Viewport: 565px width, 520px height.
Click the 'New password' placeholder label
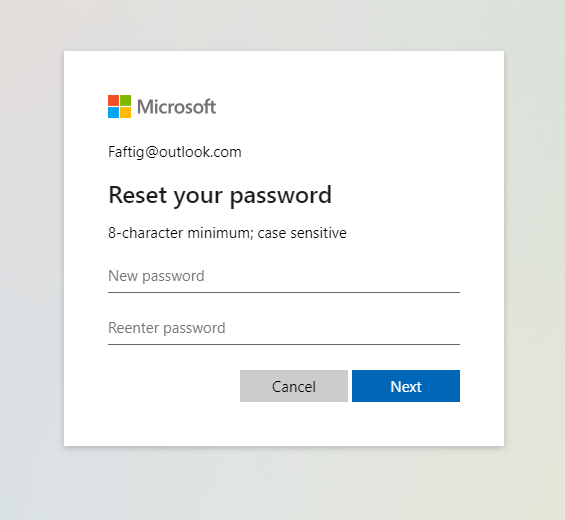tap(156, 276)
